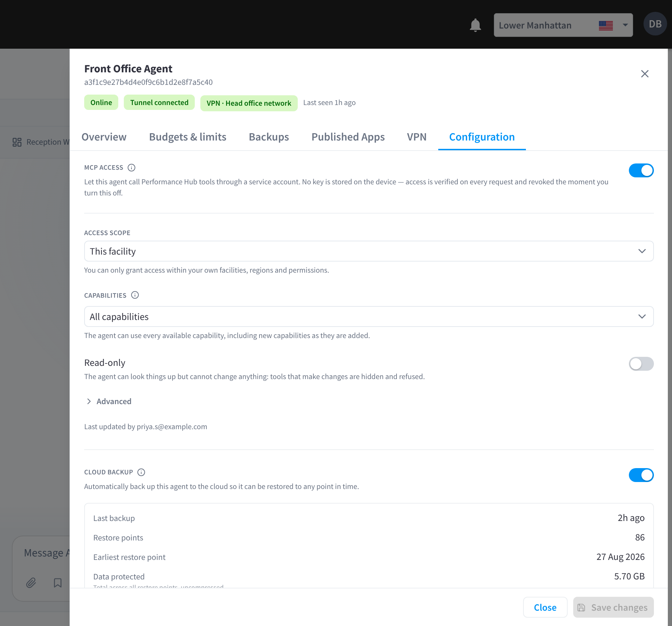
Task: Close the Front Office Agent panel
Action: pos(645,74)
